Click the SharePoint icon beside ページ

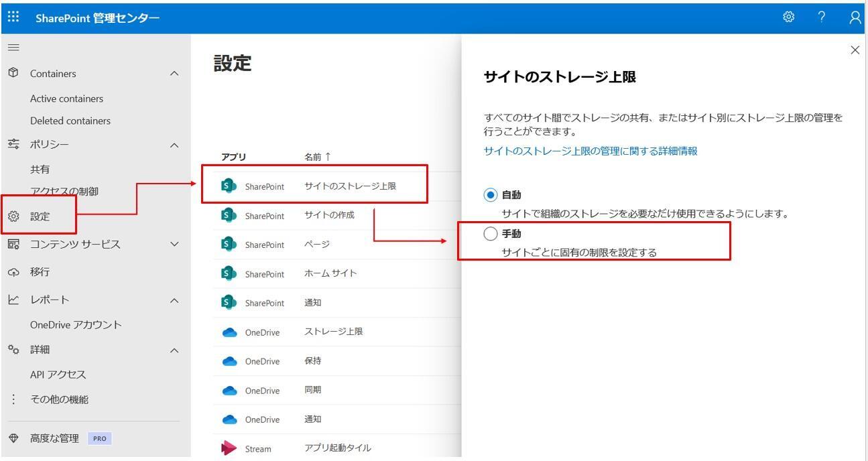pyautogui.click(x=229, y=245)
